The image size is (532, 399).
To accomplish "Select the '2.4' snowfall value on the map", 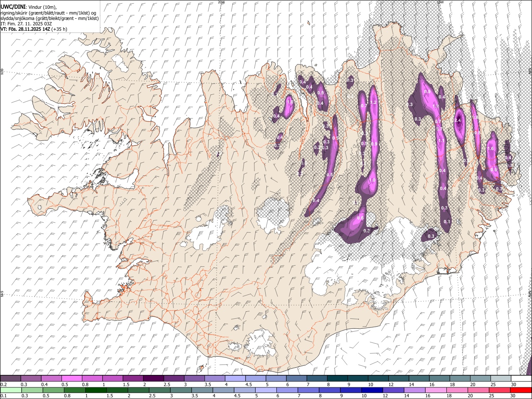I will point(458,121).
